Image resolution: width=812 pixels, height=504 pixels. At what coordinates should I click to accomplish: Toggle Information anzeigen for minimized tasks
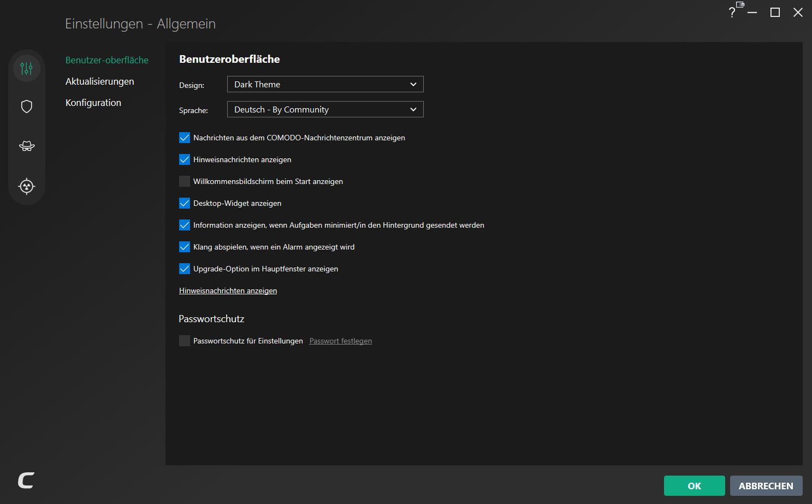coord(185,225)
